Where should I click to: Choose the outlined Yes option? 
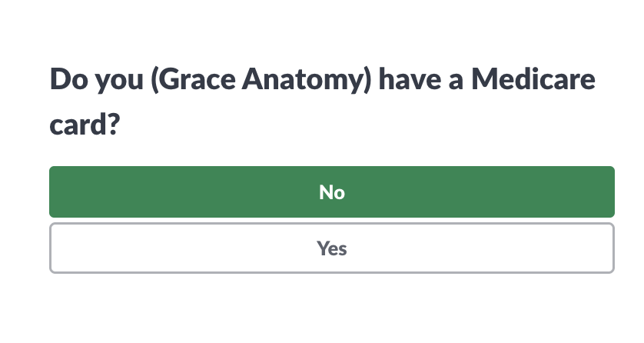coord(331,248)
